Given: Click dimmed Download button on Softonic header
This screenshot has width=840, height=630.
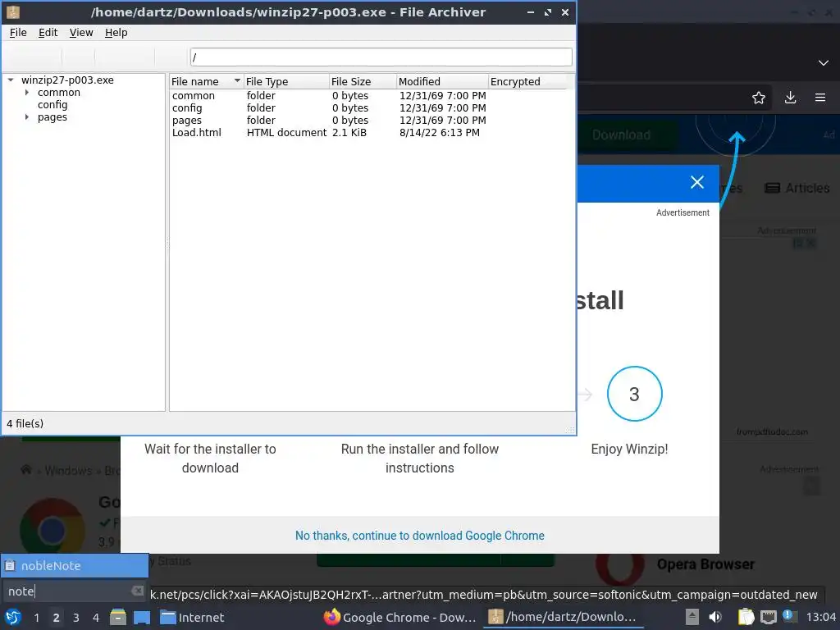Looking at the screenshot, I should [622, 135].
